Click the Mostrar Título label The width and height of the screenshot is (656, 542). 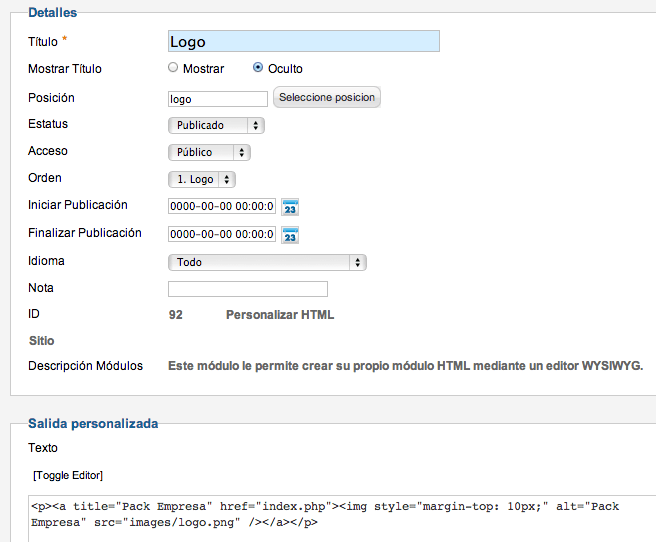pyautogui.click(x=65, y=69)
